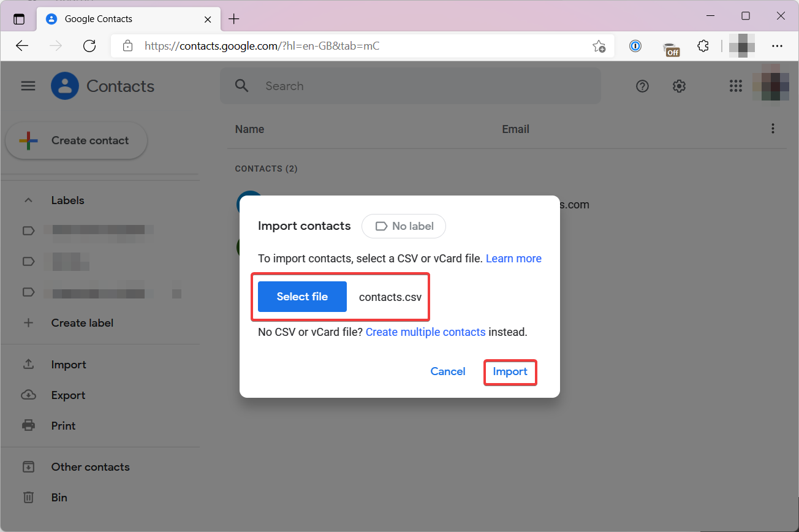Click the Contacts logo icon
Viewport: 799px width, 532px height.
65,86
